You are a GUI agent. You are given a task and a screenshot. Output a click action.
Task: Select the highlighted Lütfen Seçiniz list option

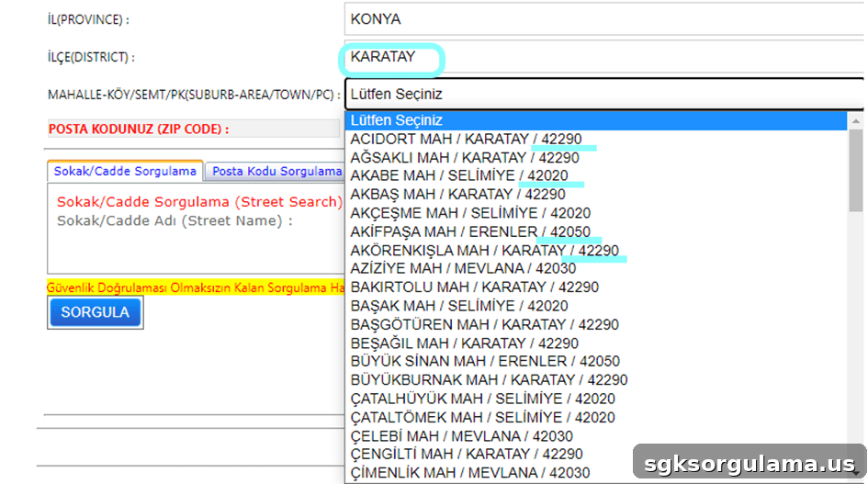point(596,120)
